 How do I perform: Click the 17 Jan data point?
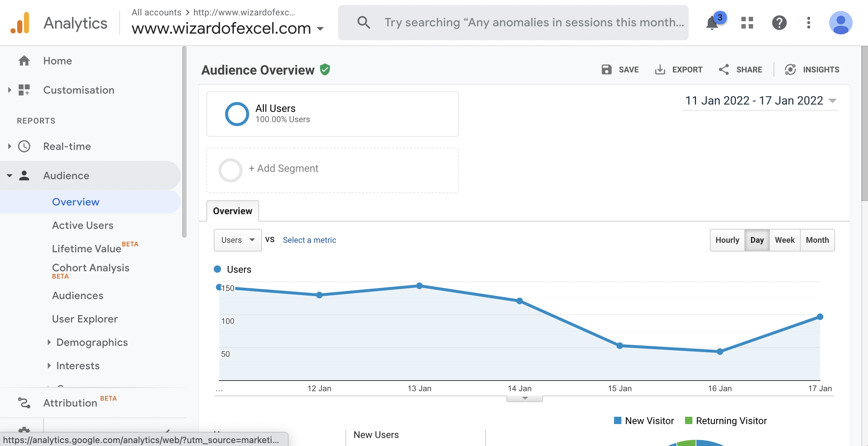pyautogui.click(x=820, y=317)
